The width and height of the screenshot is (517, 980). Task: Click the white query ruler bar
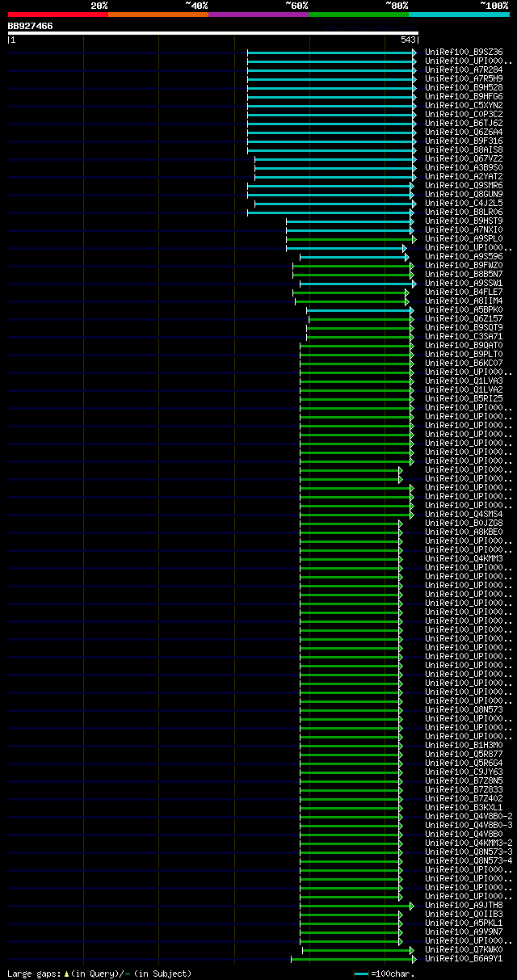tap(213, 33)
